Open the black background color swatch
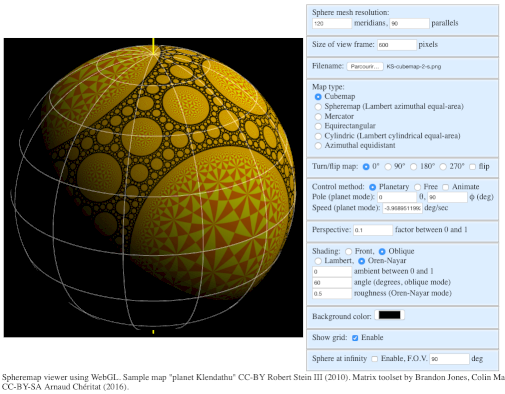This screenshot has height=394, width=505. click(x=389, y=315)
